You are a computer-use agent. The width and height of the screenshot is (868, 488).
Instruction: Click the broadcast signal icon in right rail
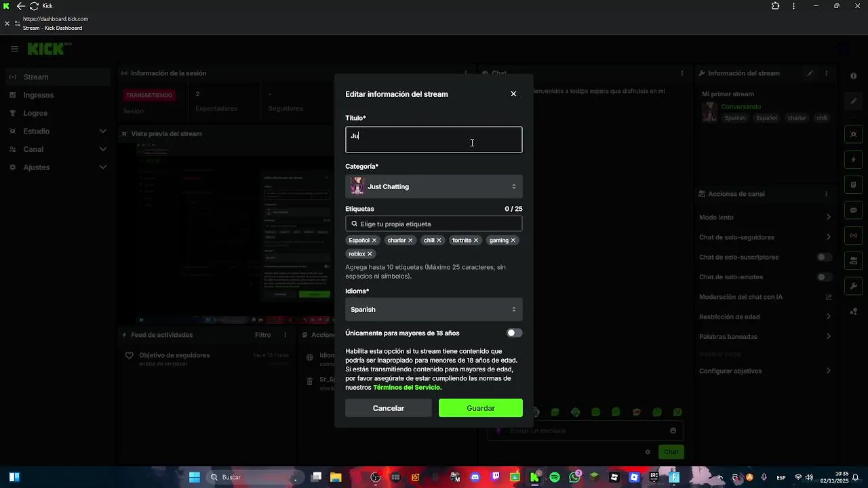(854, 236)
